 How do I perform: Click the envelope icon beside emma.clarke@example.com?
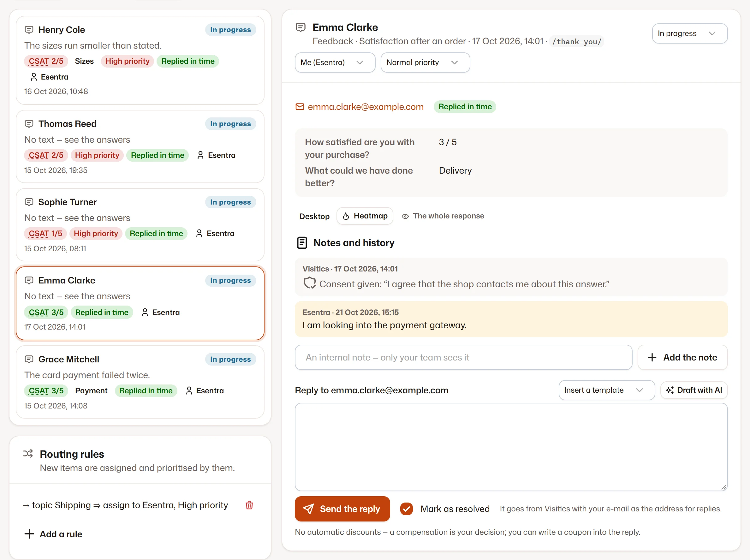point(300,107)
